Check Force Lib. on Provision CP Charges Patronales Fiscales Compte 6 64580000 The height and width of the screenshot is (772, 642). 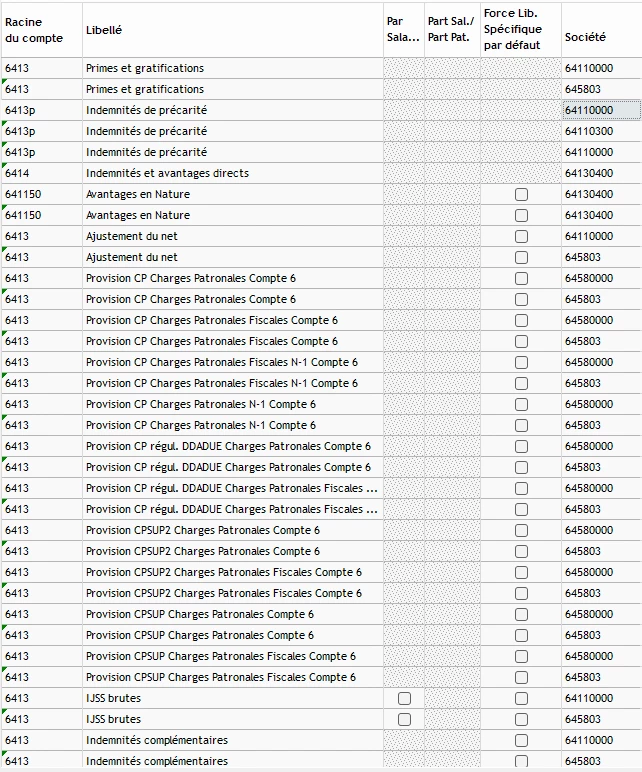coord(521,321)
